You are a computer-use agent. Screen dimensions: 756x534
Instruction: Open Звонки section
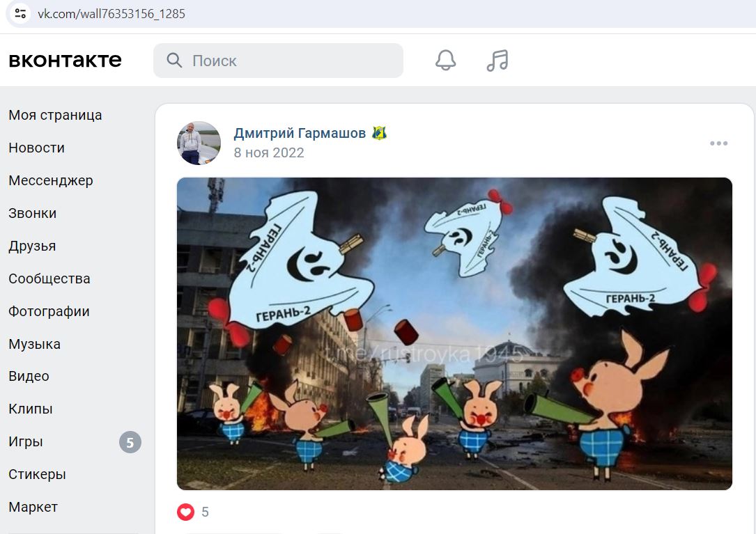coord(32,213)
